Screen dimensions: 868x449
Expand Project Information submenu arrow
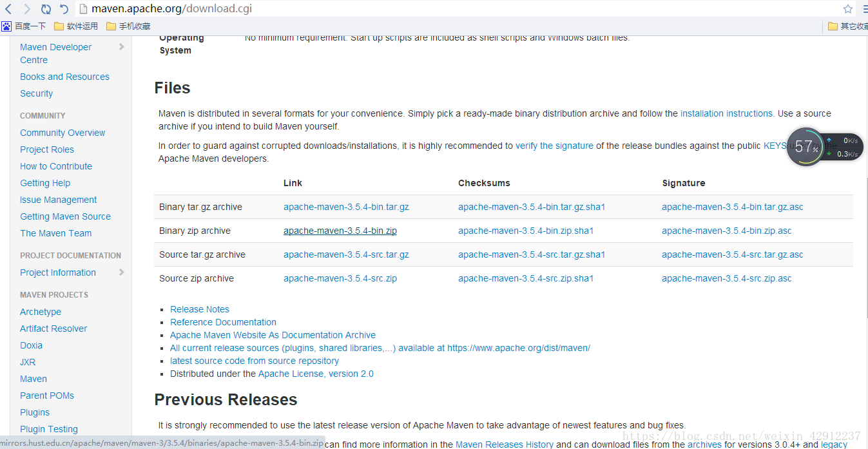[x=122, y=272]
